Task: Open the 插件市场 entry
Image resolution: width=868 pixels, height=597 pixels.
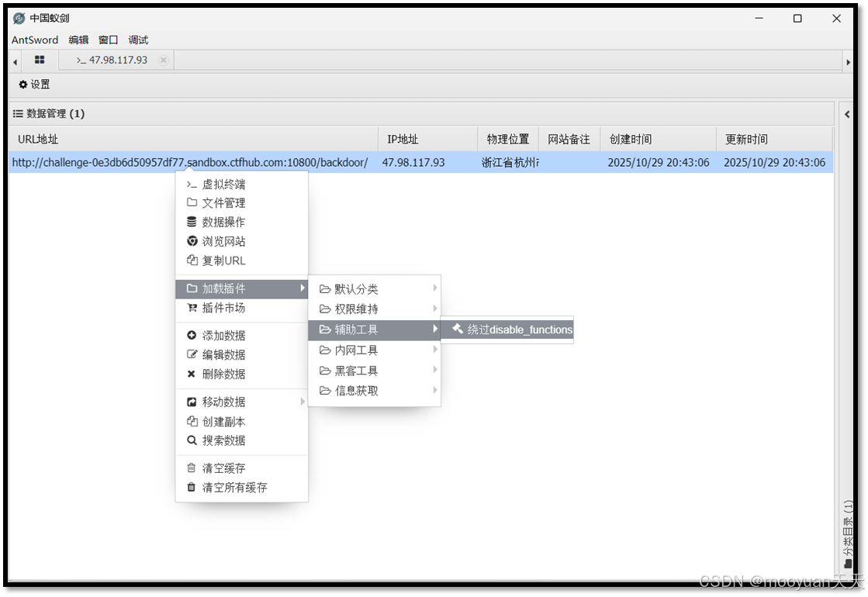Action: (x=241, y=308)
